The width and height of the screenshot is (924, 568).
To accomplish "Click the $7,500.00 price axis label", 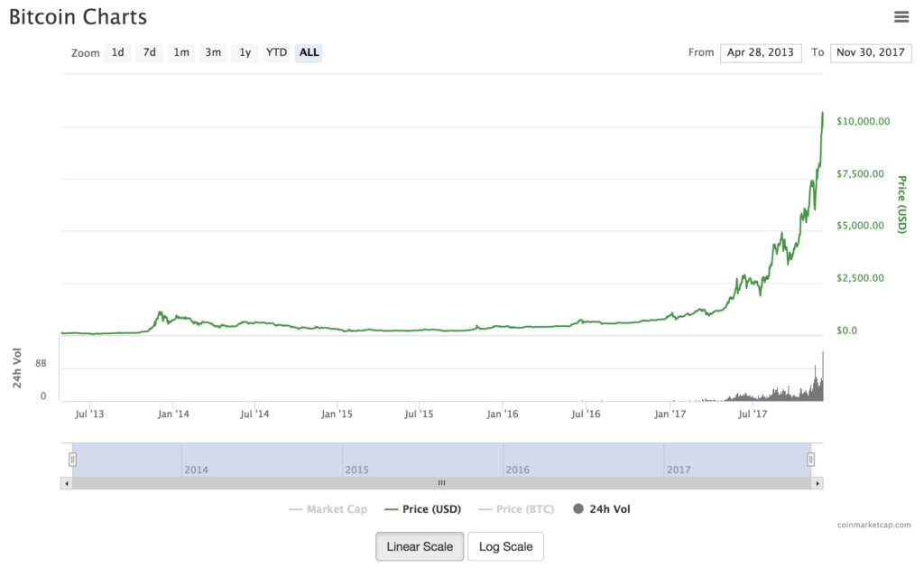I will point(860,173).
